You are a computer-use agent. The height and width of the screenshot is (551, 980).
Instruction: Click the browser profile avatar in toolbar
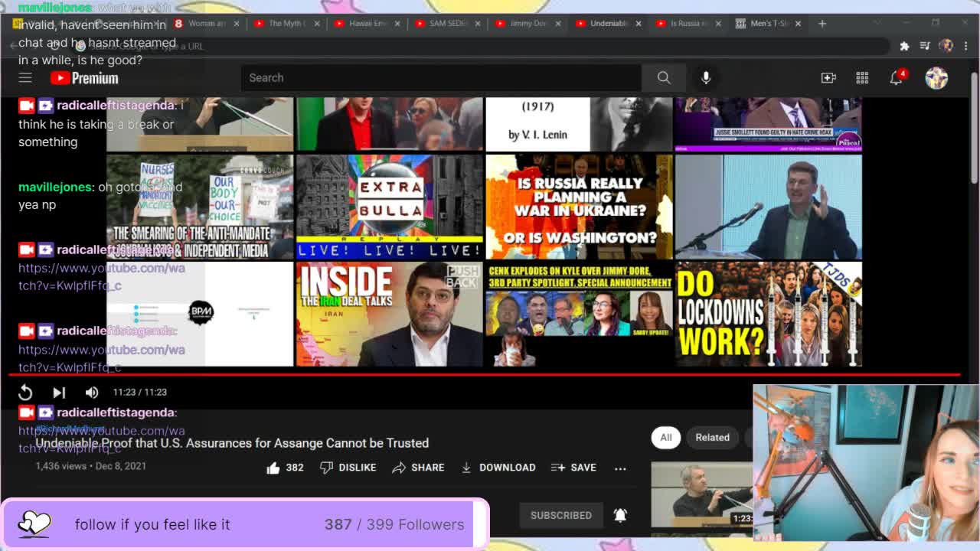tap(946, 46)
